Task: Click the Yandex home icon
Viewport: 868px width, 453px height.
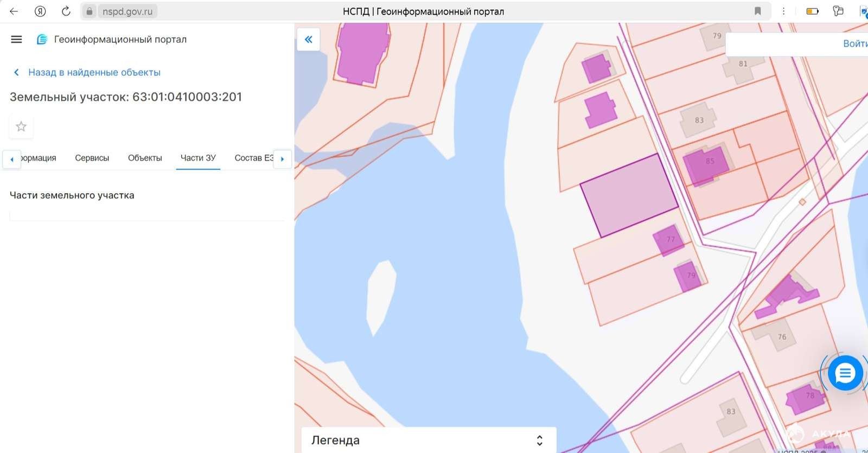Action: pos(40,11)
